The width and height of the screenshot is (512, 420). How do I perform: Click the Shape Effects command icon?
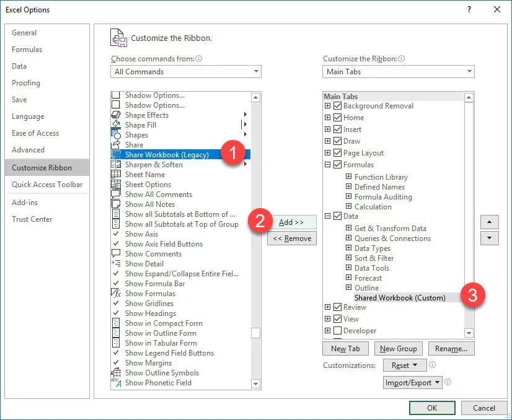coord(116,115)
